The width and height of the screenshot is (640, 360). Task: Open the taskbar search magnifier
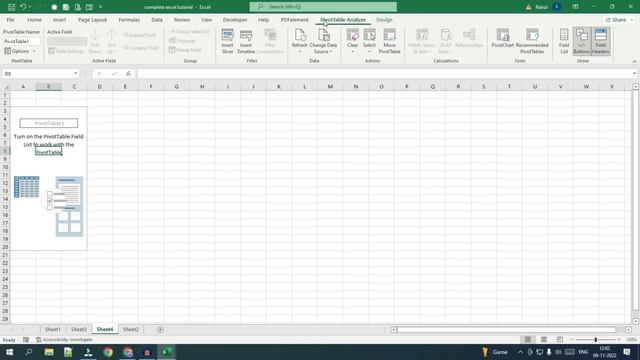(29, 352)
